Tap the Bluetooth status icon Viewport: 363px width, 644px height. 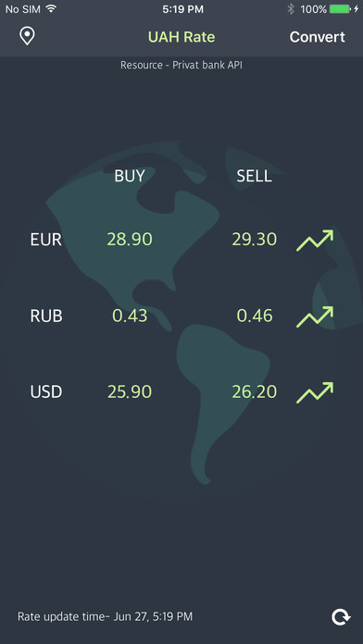(291, 9)
